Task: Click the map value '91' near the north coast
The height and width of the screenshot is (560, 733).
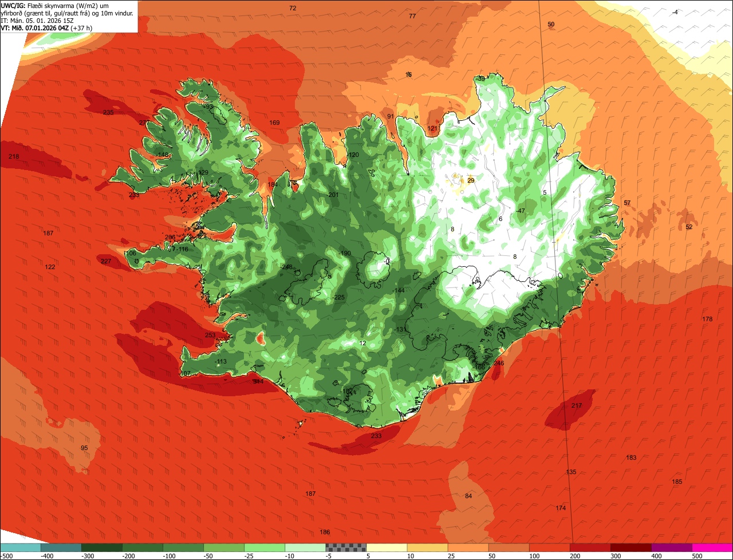Action: tap(391, 116)
